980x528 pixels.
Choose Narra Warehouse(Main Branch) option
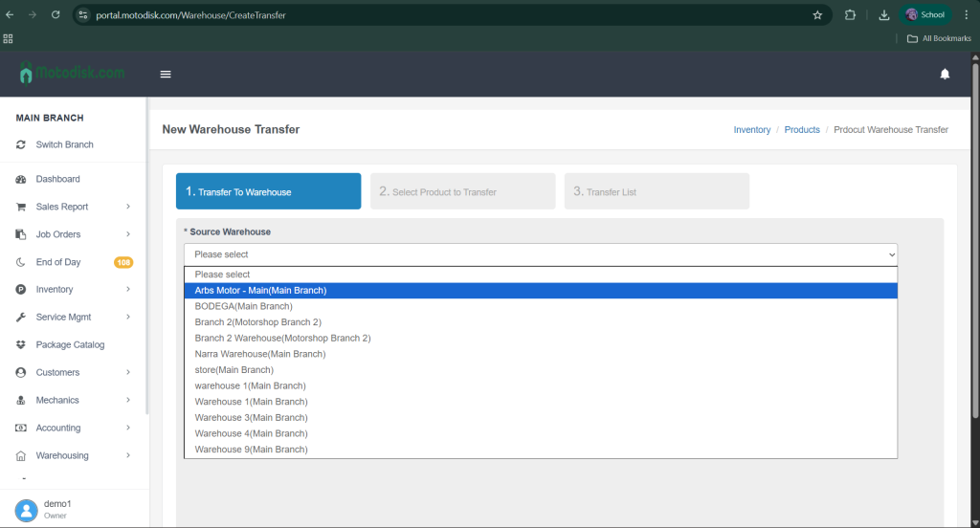(x=259, y=354)
